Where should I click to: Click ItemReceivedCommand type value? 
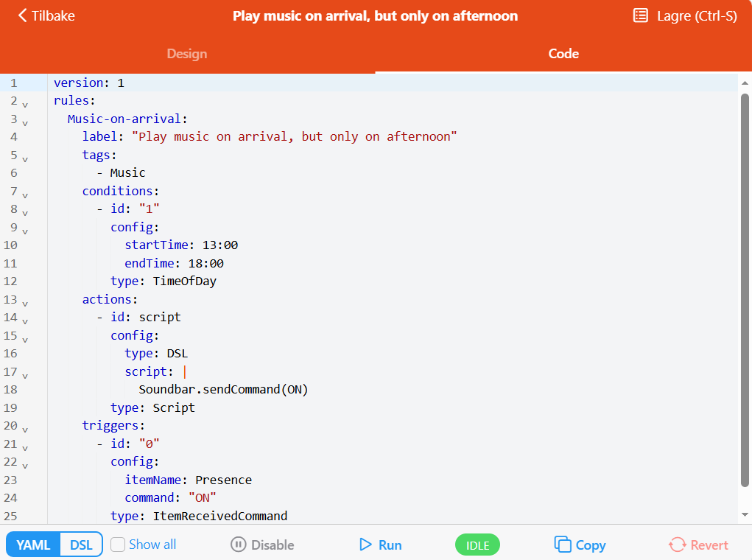click(x=220, y=517)
